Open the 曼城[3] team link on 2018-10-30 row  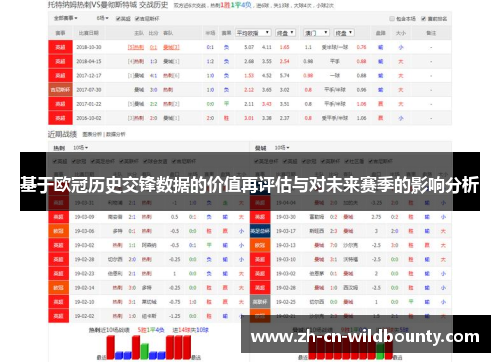[171, 47]
